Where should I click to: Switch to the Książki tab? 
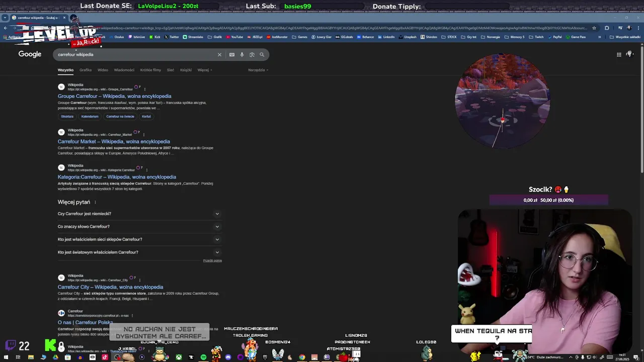(x=186, y=70)
